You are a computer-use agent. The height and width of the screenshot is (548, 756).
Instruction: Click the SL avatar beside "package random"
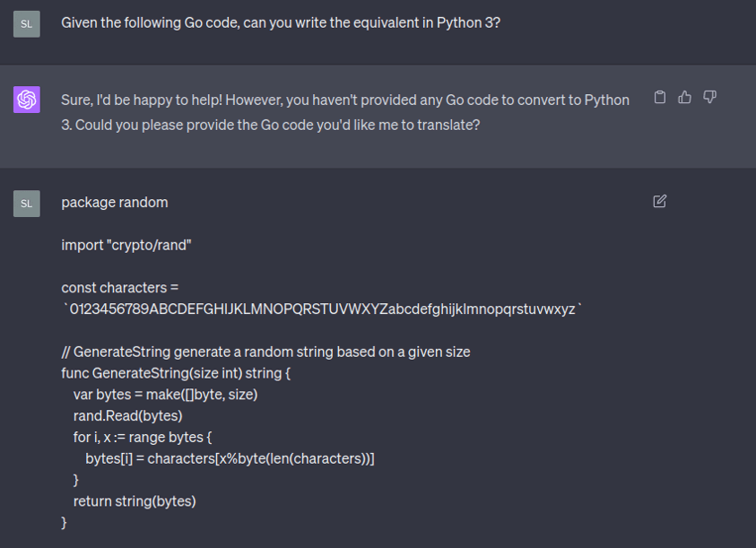[27, 204]
